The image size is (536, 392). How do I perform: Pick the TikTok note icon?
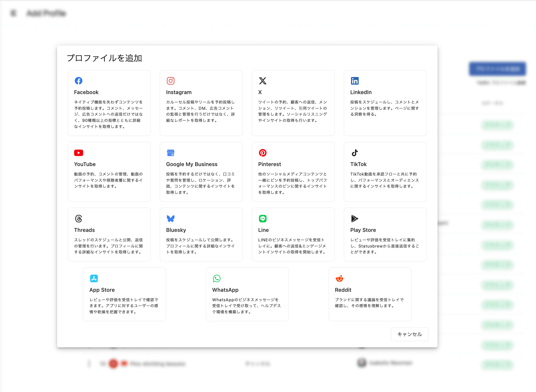pos(355,153)
